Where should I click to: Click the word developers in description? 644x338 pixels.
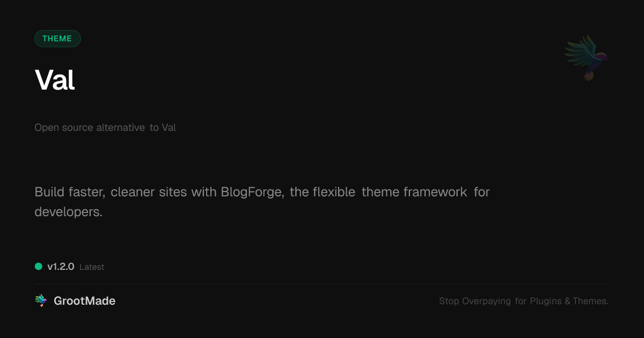(x=68, y=212)
